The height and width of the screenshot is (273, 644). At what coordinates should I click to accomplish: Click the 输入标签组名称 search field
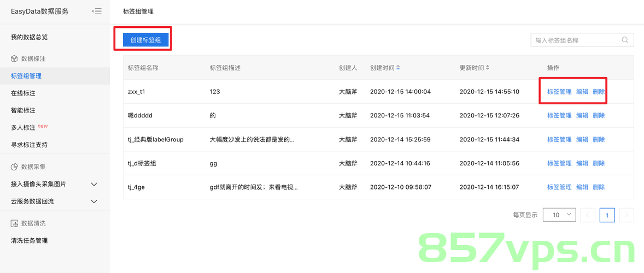pos(582,40)
